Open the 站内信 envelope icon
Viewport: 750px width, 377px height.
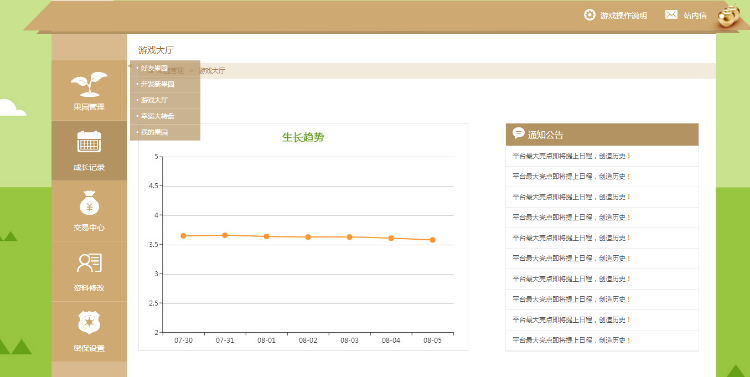tap(671, 15)
